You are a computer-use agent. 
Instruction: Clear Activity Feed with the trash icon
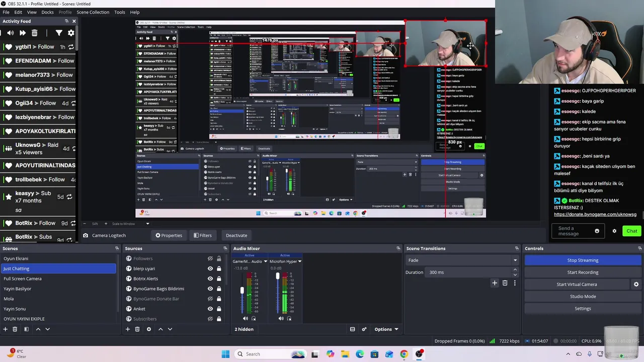34,33
